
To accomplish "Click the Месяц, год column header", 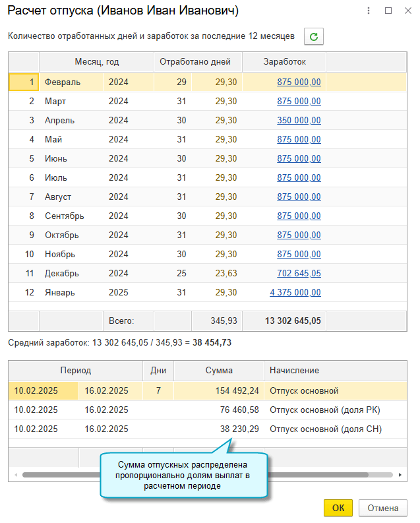I will pos(96,62).
